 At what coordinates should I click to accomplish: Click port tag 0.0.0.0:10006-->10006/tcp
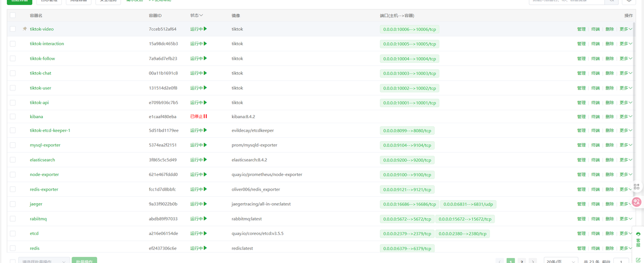410,29
